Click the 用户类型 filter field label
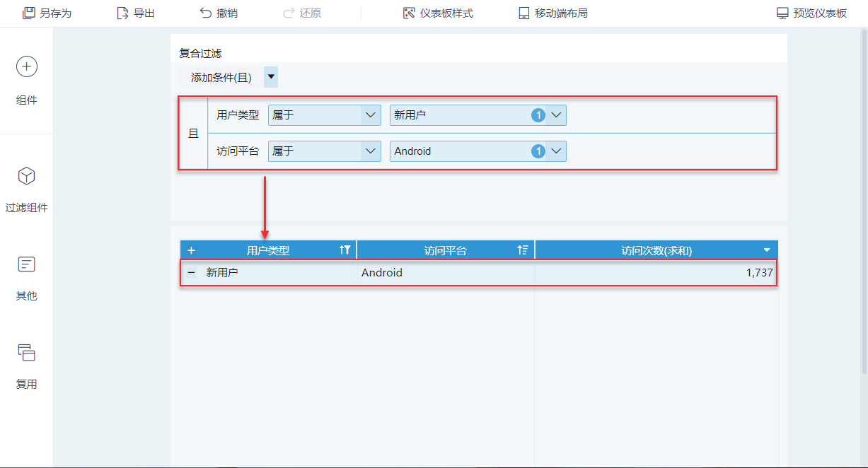The height and width of the screenshot is (468, 868). coord(238,115)
